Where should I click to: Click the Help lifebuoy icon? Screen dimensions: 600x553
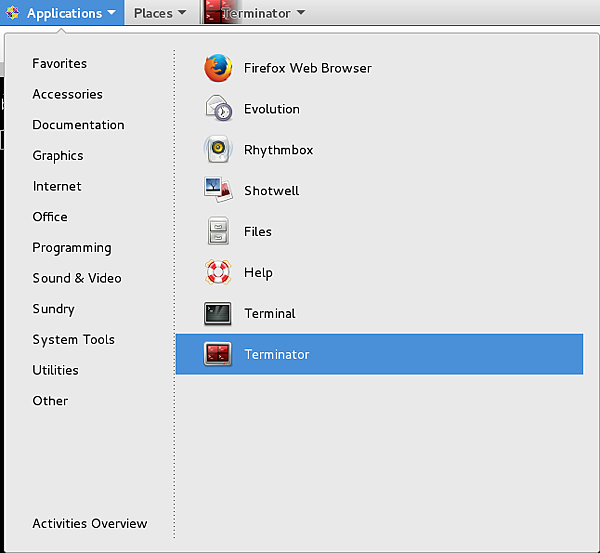pyautogui.click(x=218, y=272)
